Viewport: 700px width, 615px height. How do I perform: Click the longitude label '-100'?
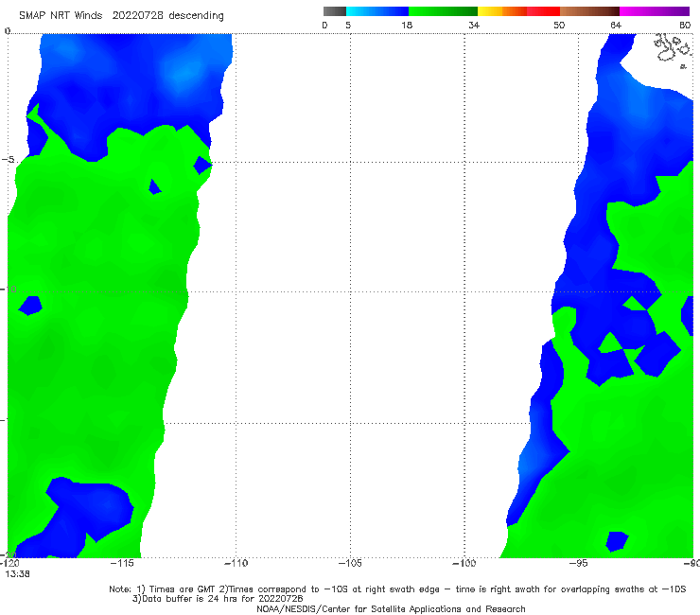pos(464,563)
